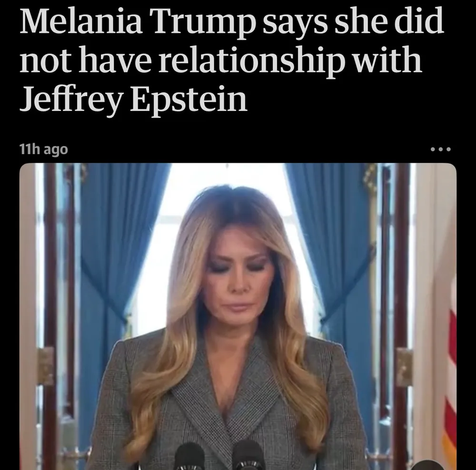Open the three-dot more options menu
Viewport: 476px width, 470px height.
point(440,149)
